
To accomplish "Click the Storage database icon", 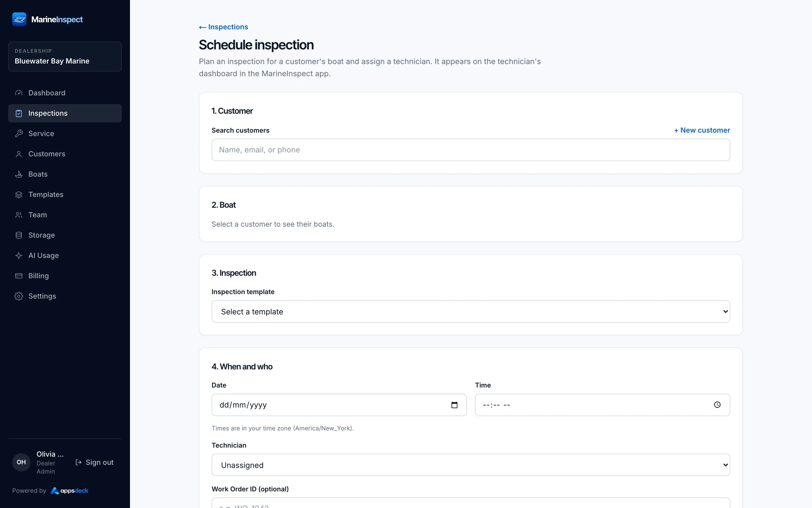I will (19, 235).
